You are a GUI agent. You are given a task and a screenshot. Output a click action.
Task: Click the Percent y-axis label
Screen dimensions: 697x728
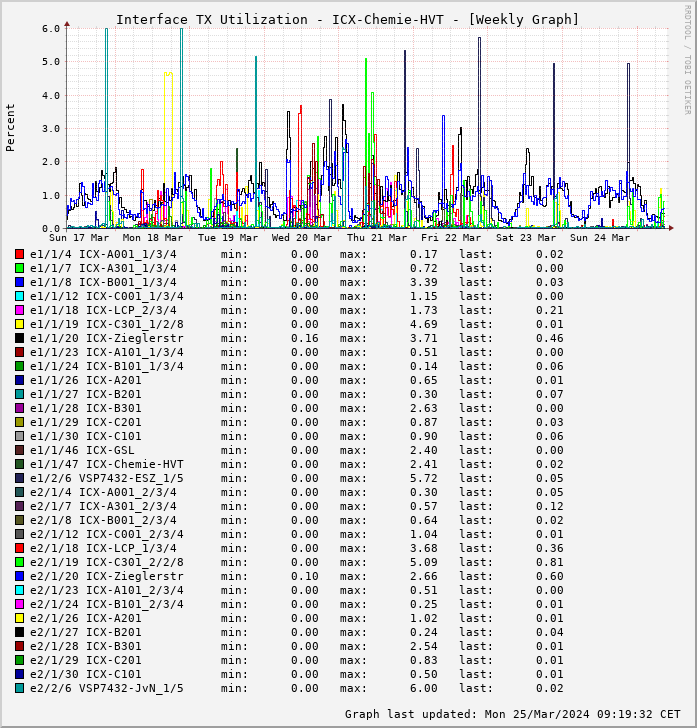coord(11,127)
